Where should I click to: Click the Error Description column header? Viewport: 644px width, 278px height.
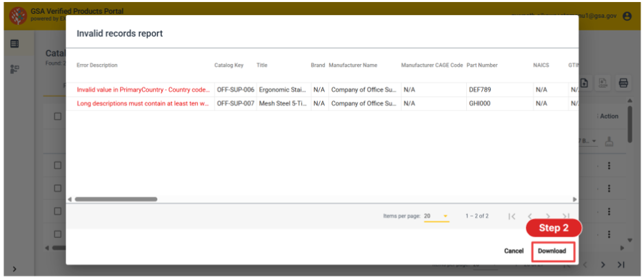[97, 66]
